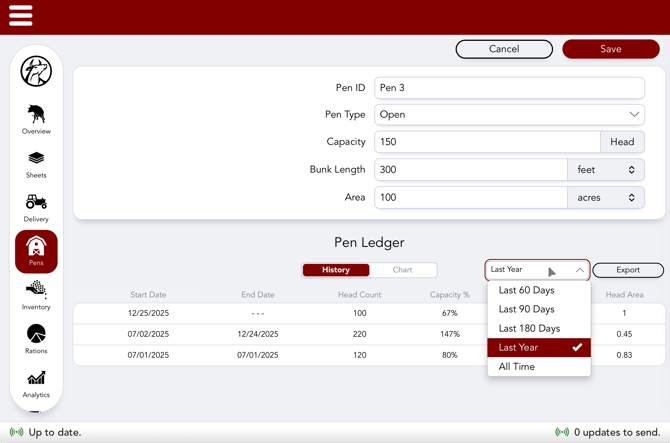Cancel the pen edits
This screenshot has height=443, width=670.
(x=504, y=49)
